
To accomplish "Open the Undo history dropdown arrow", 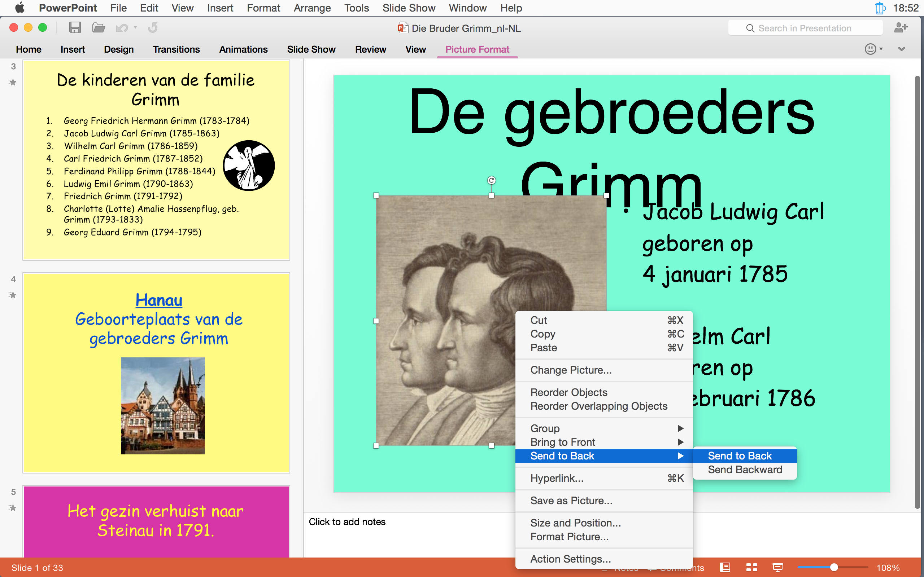I will tap(135, 28).
